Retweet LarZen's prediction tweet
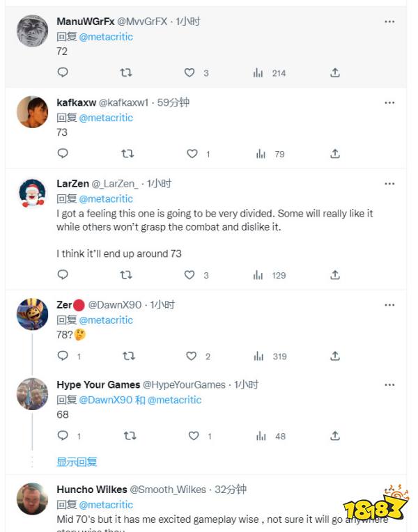Viewport: 418px width, 532px height. (126, 275)
